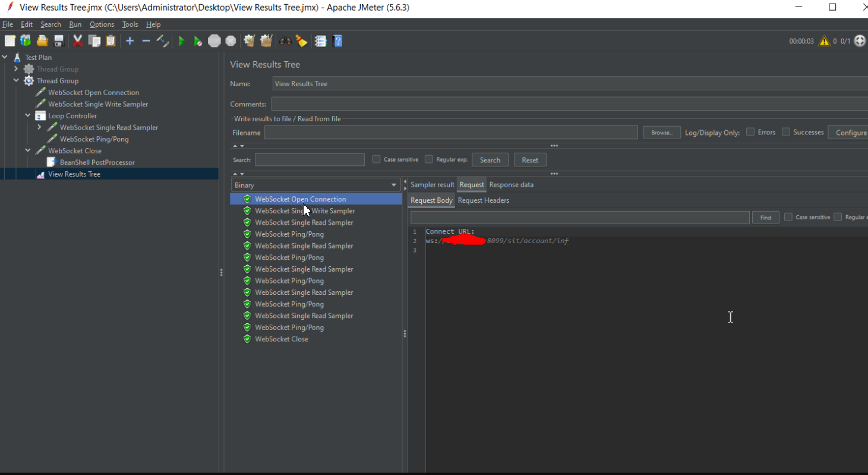The image size is (868, 475).
Task: Collapse the Loop Controller node
Action: 28,116
